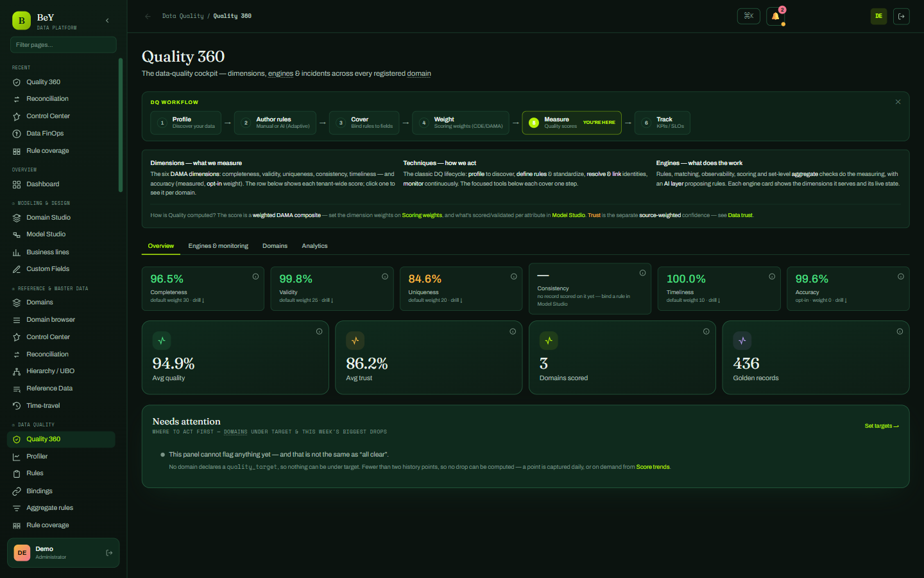Open Data FinOps from recent list
Viewport: 924px width, 578px height.
click(61, 134)
